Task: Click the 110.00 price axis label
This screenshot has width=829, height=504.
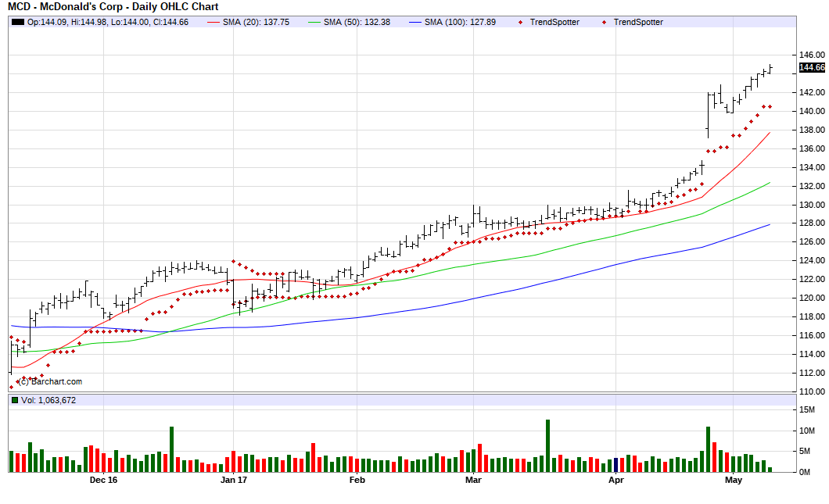Action: click(812, 392)
